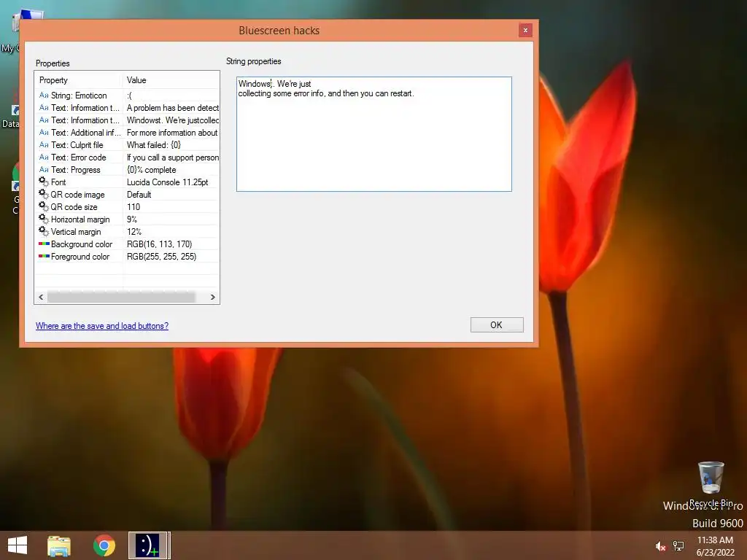This screenshot has width=747, height=560.
Task: Select the Horizontal margin row
Action: point(127,219)
